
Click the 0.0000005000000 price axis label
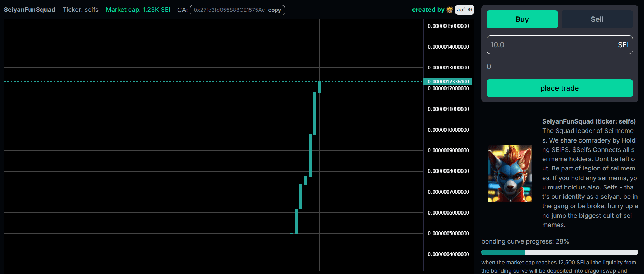(448, 233)
